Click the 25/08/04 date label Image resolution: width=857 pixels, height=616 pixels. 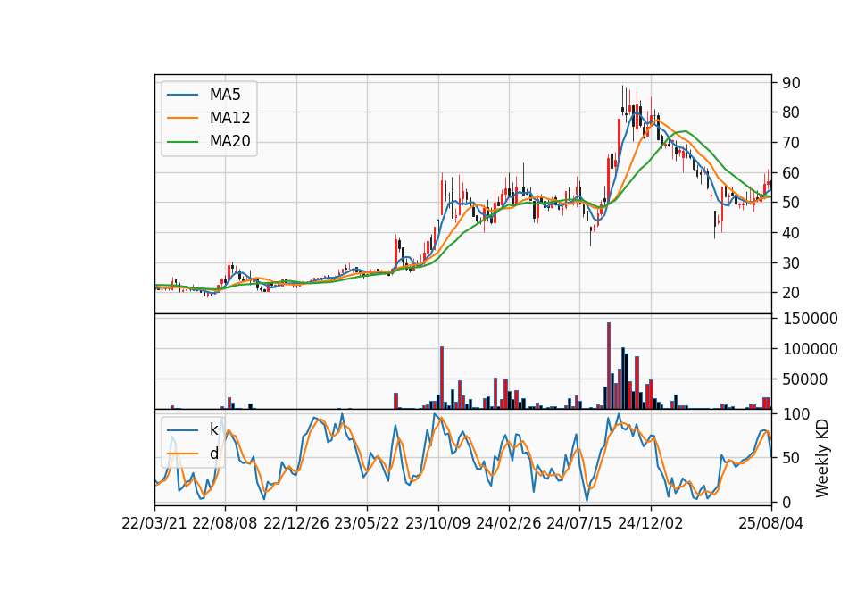point(771,523)
